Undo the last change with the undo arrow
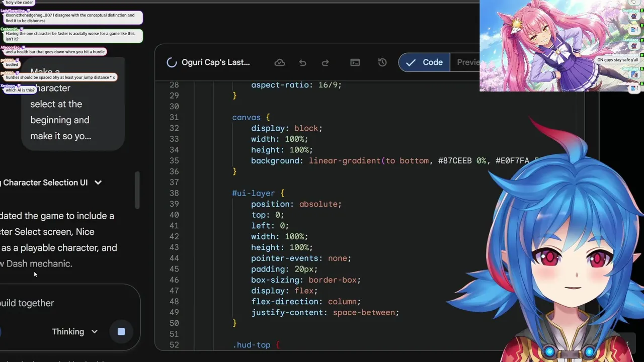Image resolution: width=644 pixels, height=362 pixels. coord(302,62)
